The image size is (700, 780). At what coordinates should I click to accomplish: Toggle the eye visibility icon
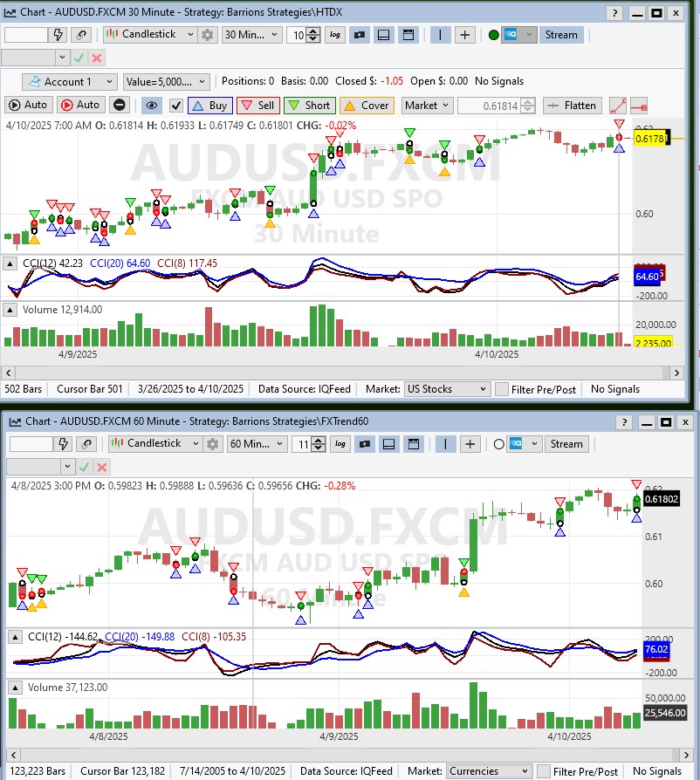[x=152, y=105]
